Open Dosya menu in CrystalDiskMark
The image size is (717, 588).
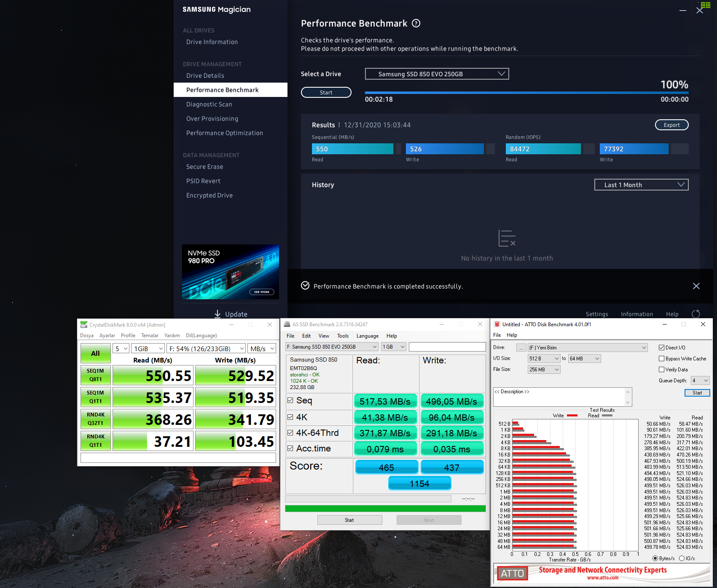point(87,336)
